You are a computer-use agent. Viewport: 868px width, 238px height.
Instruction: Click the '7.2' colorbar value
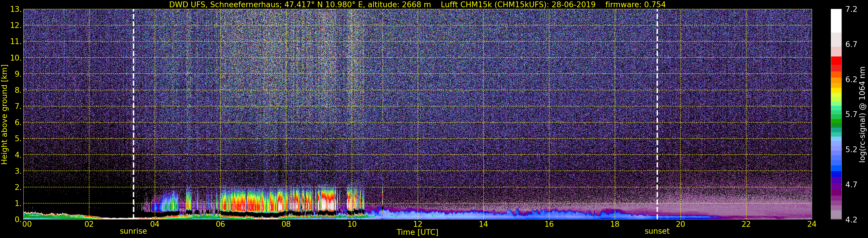pyautogui.click(x=851, y=10)
